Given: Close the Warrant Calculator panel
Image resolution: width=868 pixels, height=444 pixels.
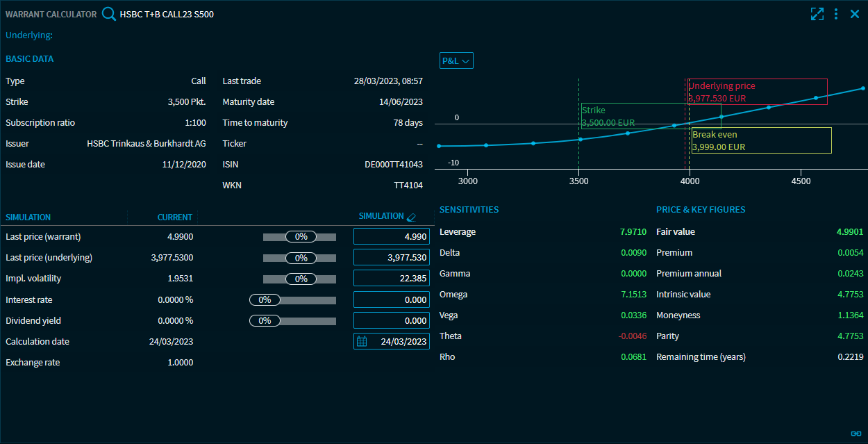Looking at the screenshot, I should click(x=855, y=14).
